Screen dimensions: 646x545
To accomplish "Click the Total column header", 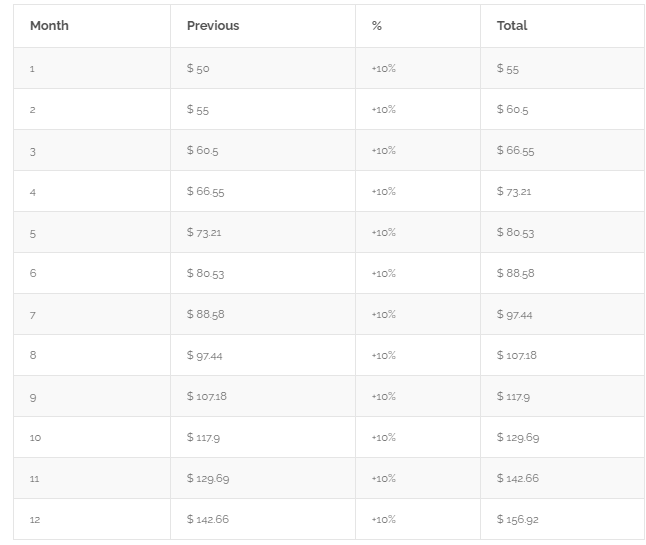I will 512,26.
